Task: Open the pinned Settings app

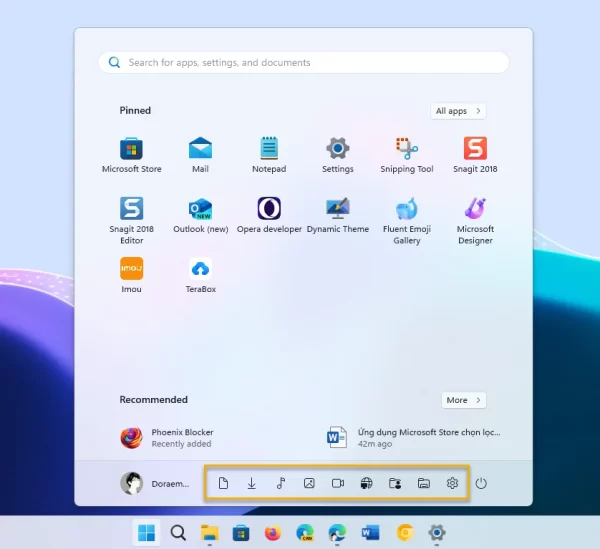Action: [338, 155]
